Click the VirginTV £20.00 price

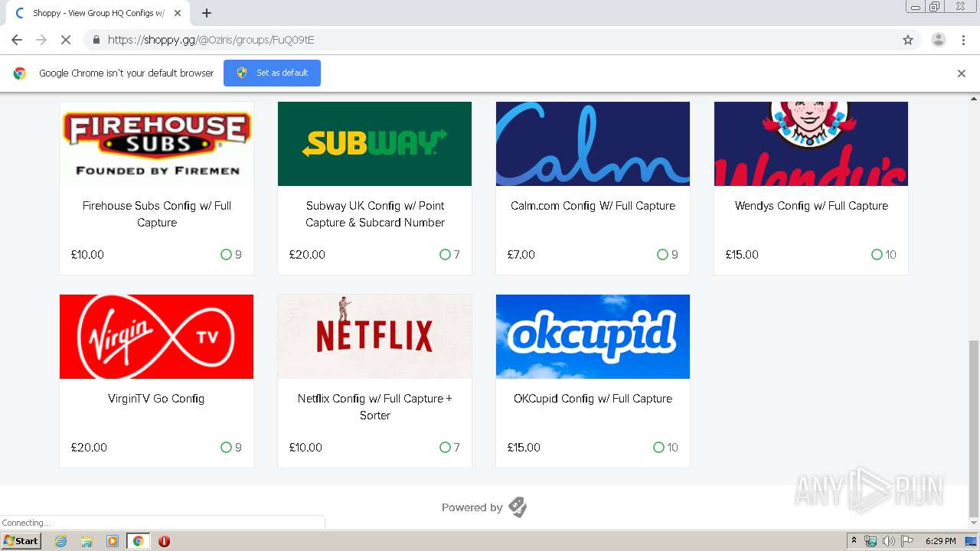tap(89, 448)
